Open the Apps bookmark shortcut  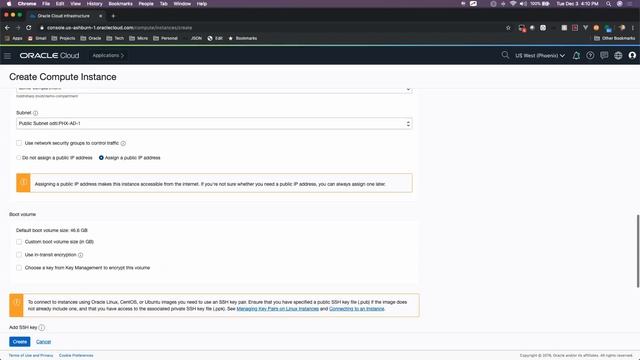click(x=13, y=38)
